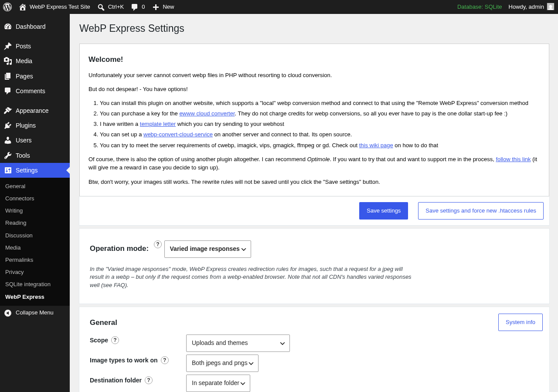This screenshot has width=558, height=392.
Task: Click the search magnifier icon labeled Ctrl+K
Action: click(x=101, y=7)
